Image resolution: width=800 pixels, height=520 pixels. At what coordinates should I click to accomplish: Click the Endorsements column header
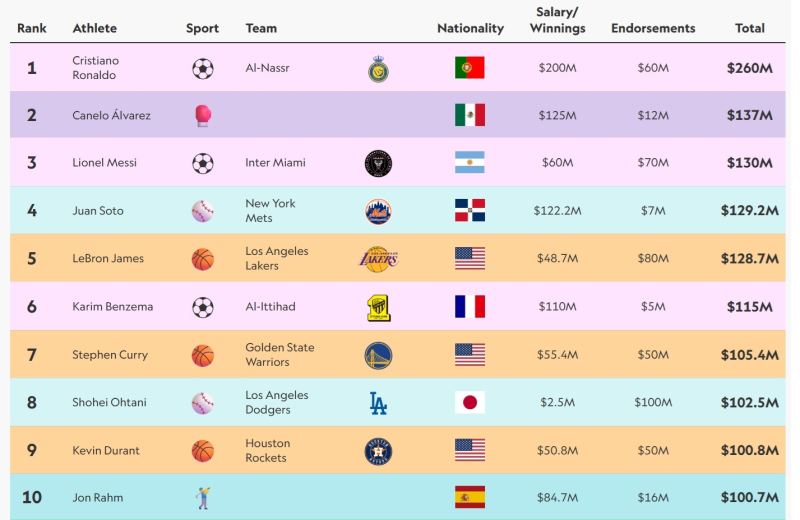pos(653,28)
